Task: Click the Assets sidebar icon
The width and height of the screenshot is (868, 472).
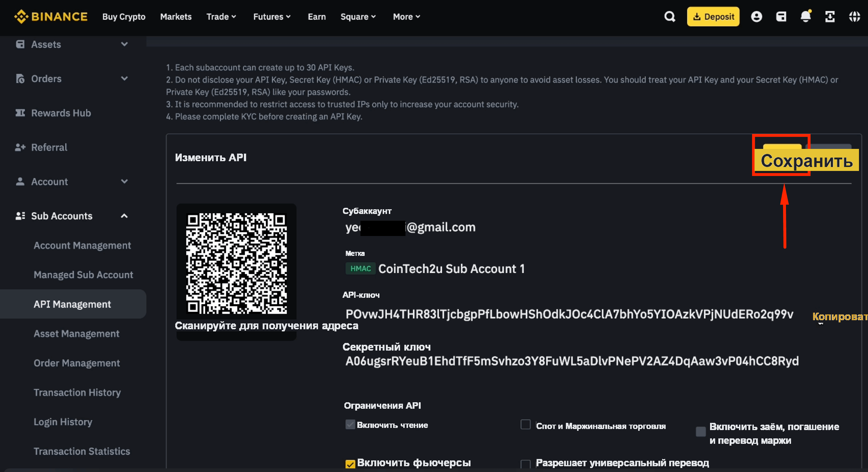Action: pyautogui.click(x=20, y=44)
